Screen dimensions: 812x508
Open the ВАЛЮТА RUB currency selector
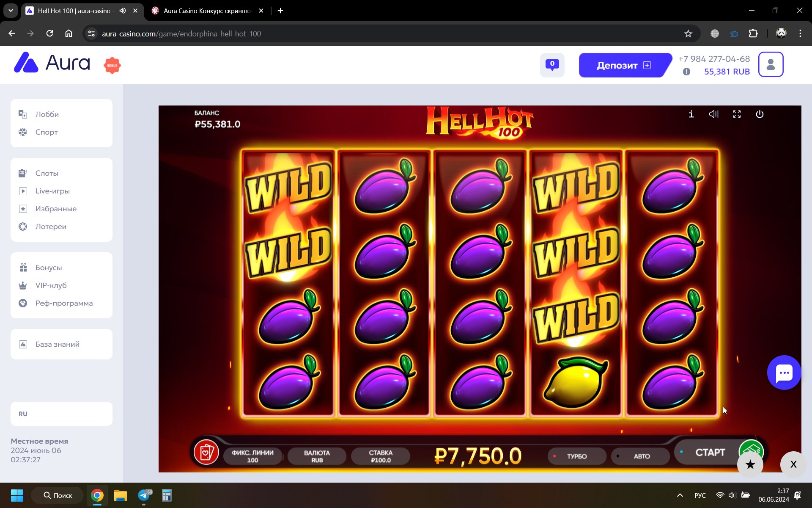point(317,456)
